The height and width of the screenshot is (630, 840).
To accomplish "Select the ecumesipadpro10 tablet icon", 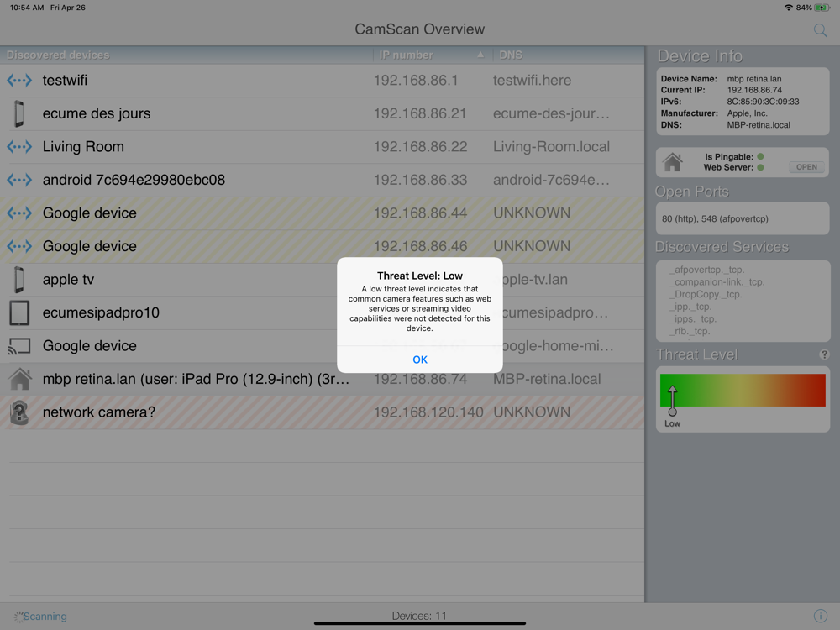I will (19, 312).
